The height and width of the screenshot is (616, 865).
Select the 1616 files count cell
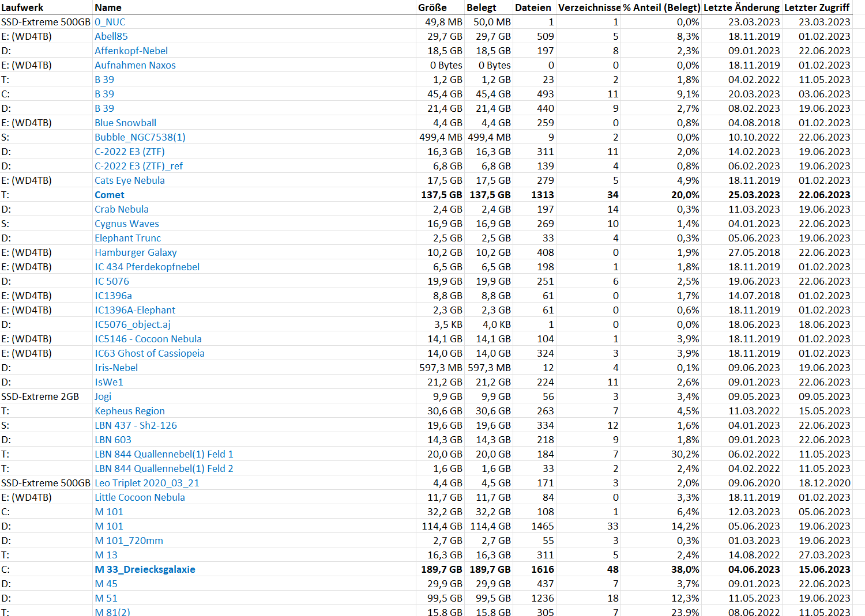542,569
